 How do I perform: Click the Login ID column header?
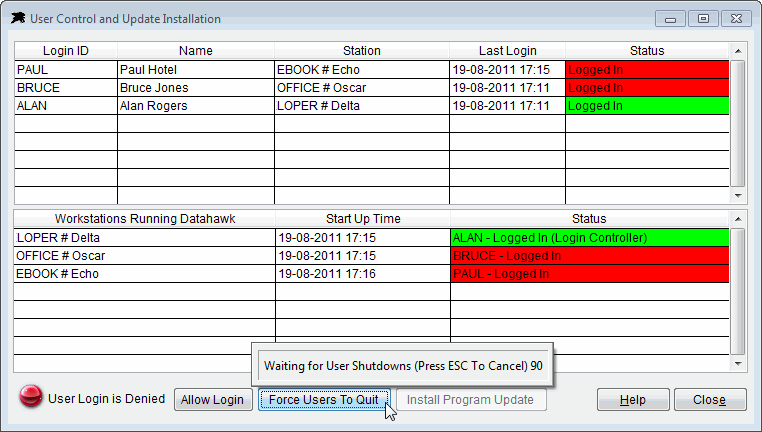pyautogui.click(x=66, y=51)
